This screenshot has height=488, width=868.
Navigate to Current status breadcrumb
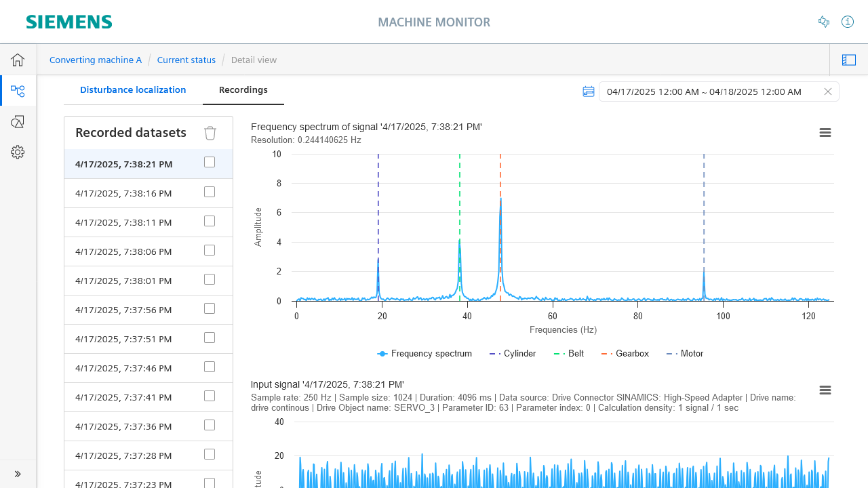point(186,60)
